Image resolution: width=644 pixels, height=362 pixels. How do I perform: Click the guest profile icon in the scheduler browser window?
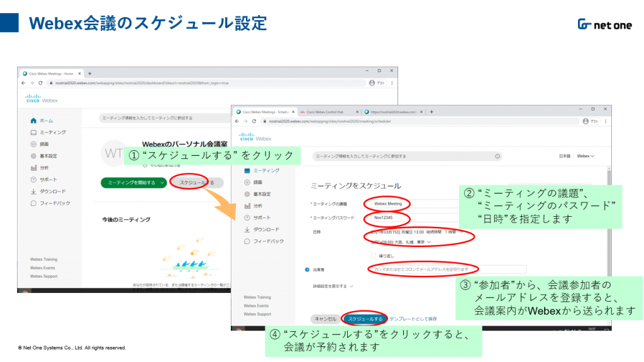pos(586,121)
